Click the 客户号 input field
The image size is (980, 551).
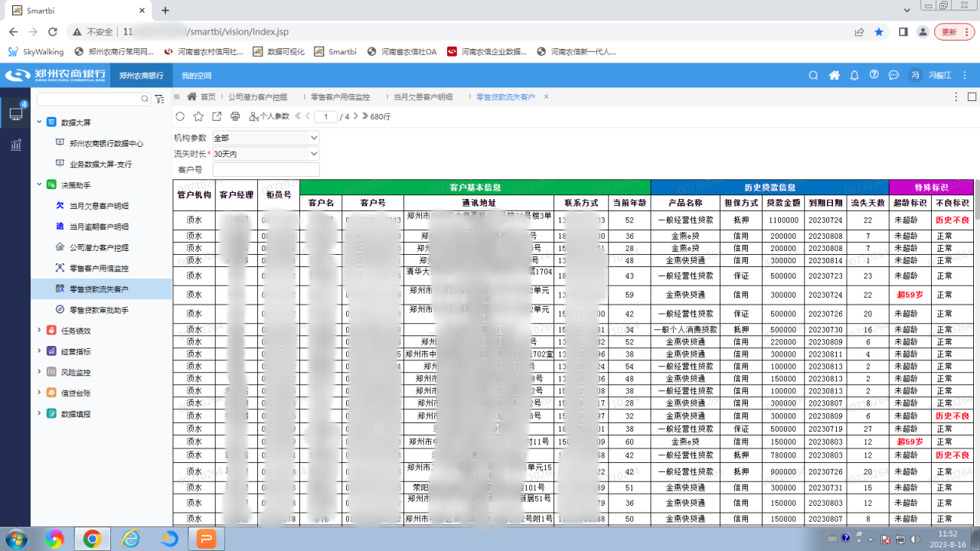pyautogui.click(x=266, y=170)
